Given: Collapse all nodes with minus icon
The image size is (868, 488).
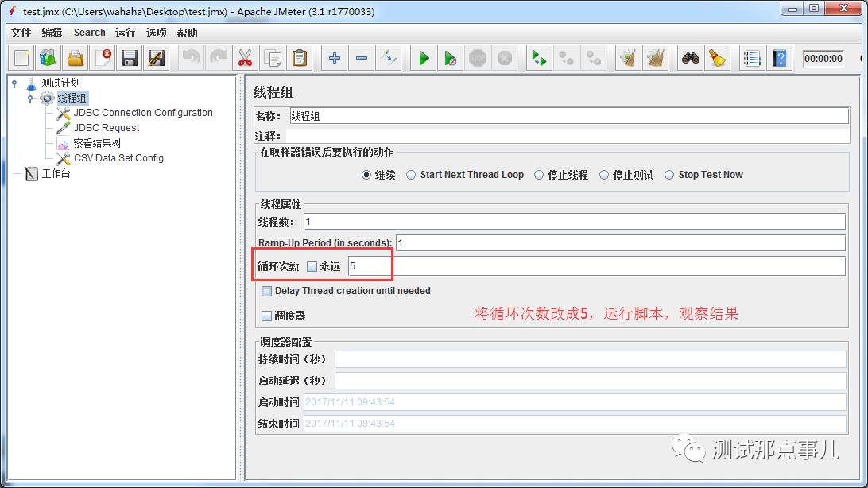Looking at the screenshot, I should [362, 58].
